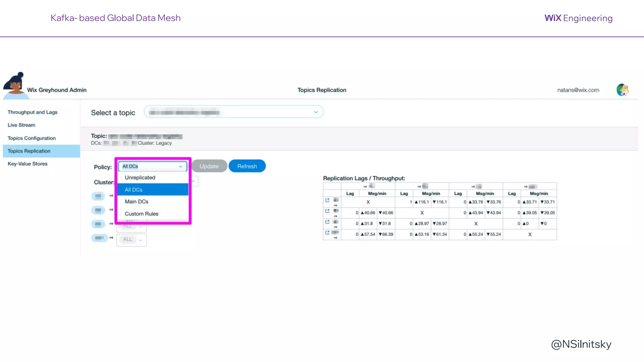This screenshot has width=644, height=362.
Task: Open external link icon in first table row
Action: pyautogui.click(x=327, y=200)
